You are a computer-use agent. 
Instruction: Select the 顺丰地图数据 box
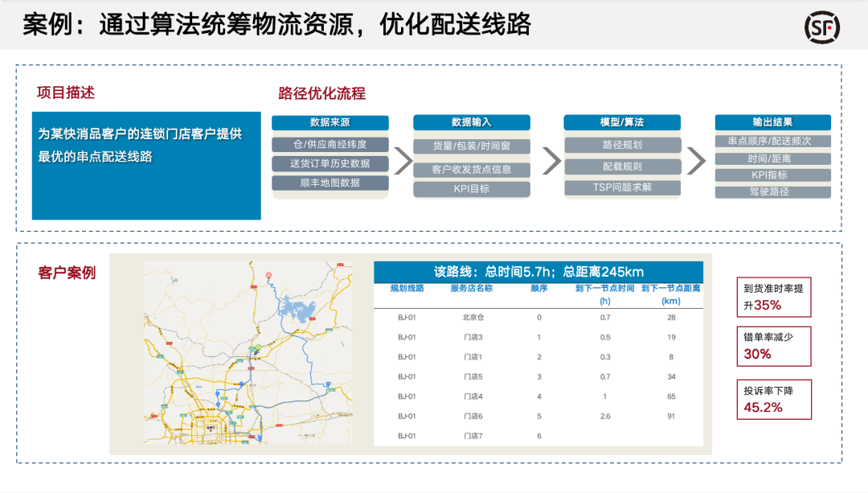pos(330,183)
